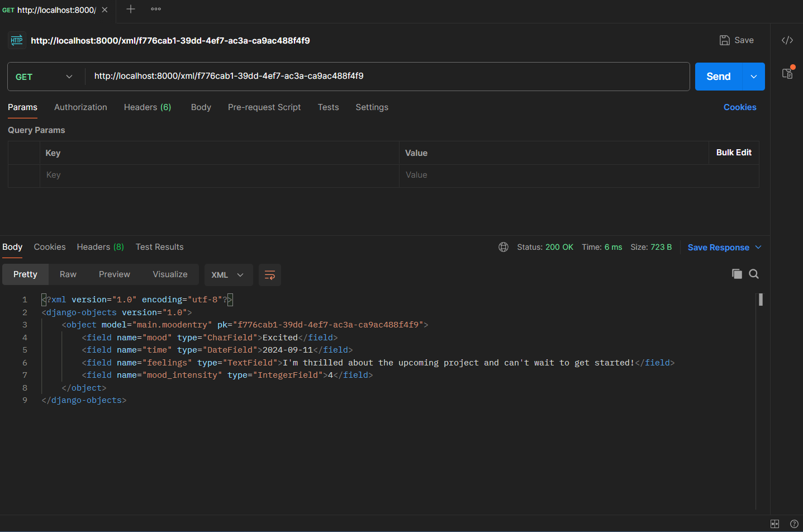Click the closing object tag line
Screen dimensions: 803x532
coord(84,388)
